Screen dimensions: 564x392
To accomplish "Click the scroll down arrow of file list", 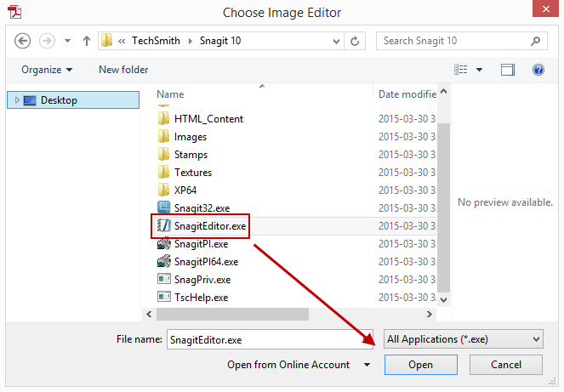I will click(443, 300).
